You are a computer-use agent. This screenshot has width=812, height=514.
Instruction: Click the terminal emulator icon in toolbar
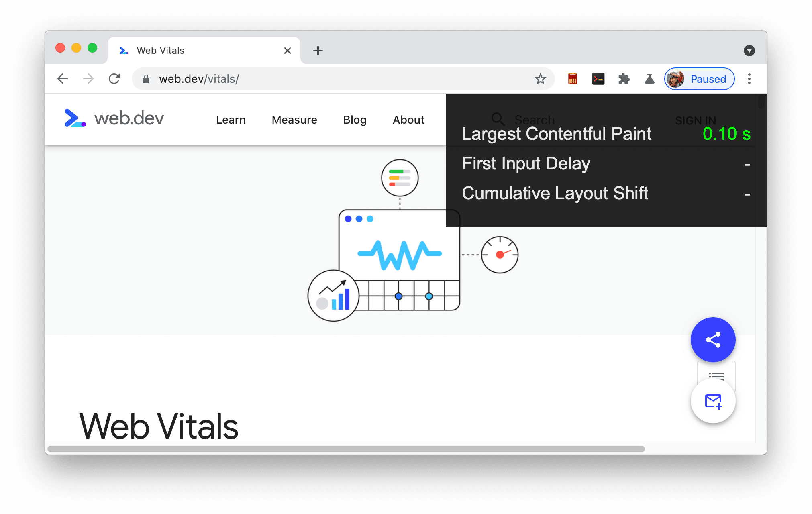point(597,79)
